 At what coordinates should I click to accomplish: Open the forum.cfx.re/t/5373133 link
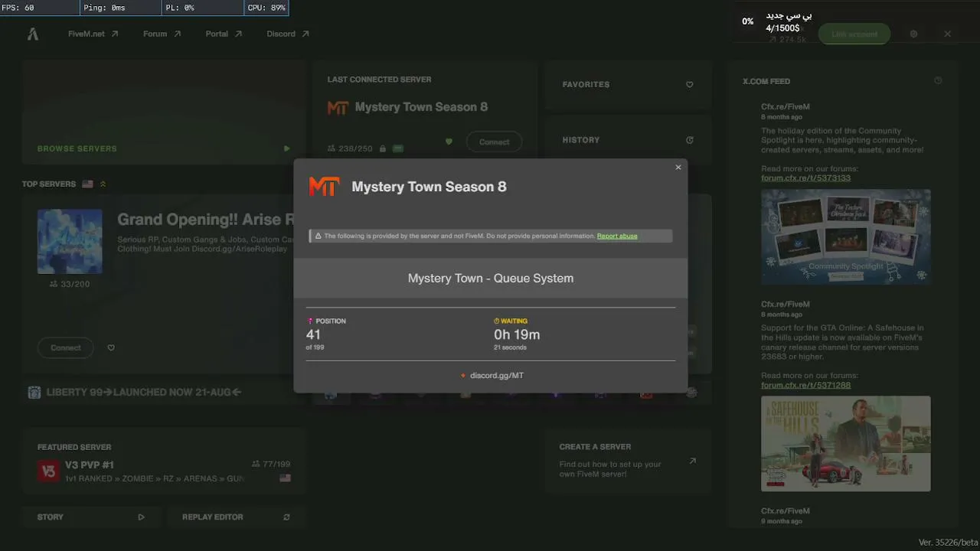pyautogui.click(x=805, y=178)
